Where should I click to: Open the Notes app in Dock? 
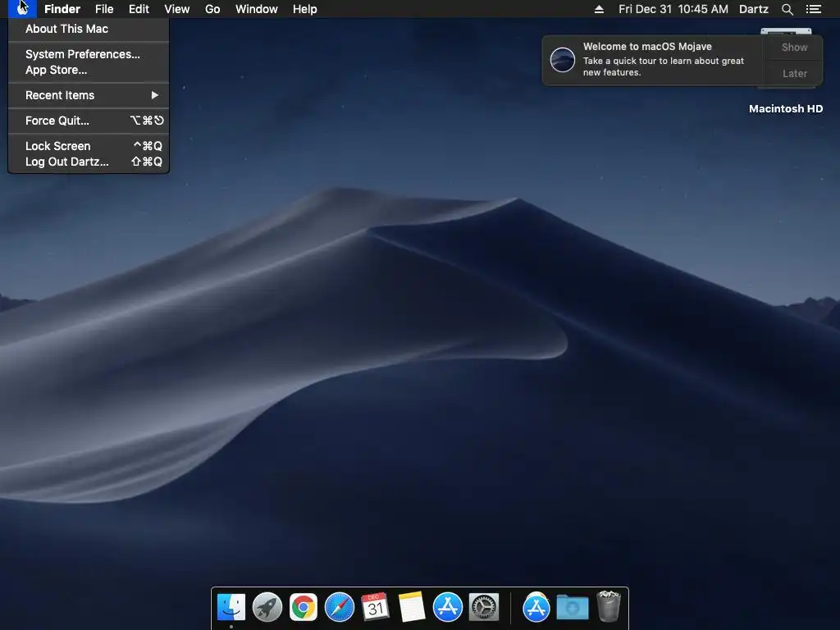pos(412,607)
